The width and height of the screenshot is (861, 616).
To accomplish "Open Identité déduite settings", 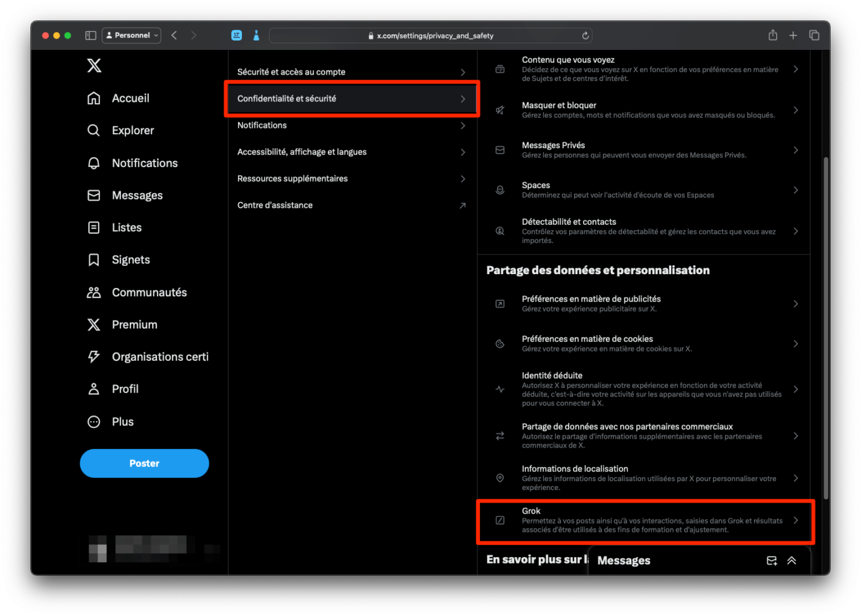I will pyautogui.click(x=644, y=389).
